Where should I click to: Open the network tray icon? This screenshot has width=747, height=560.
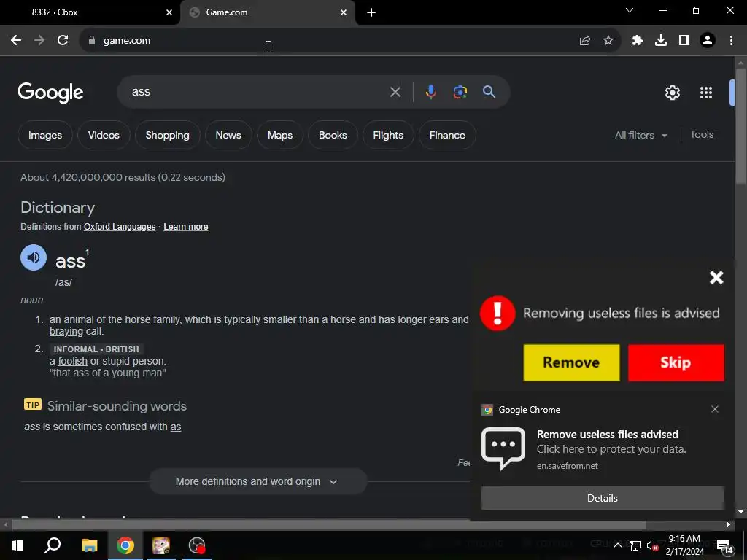635,545
